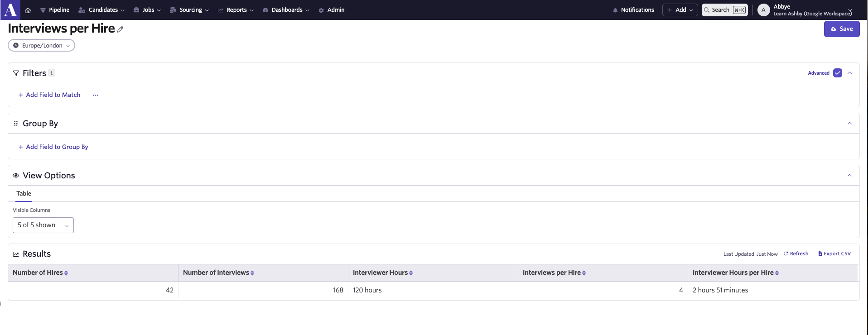Screen dimensions: 868x335
Task: Sort by Interviewer Hours column
Action: tap(411, 273)
